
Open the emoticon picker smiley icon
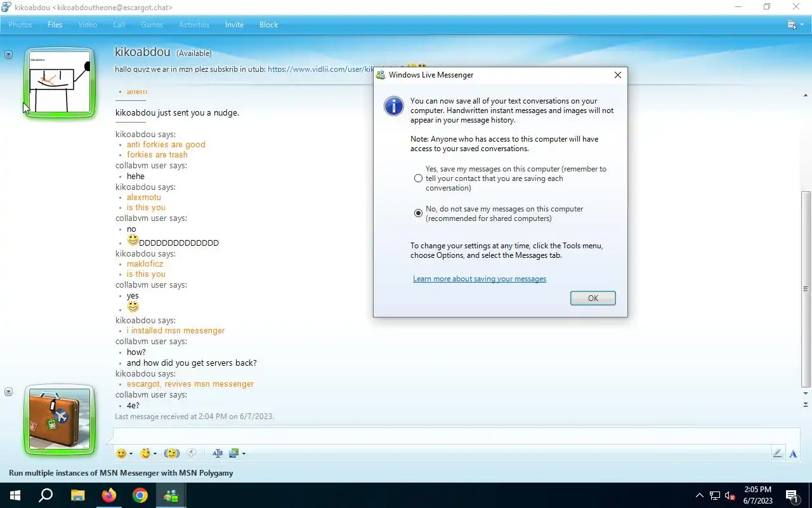tap(121, 453)
